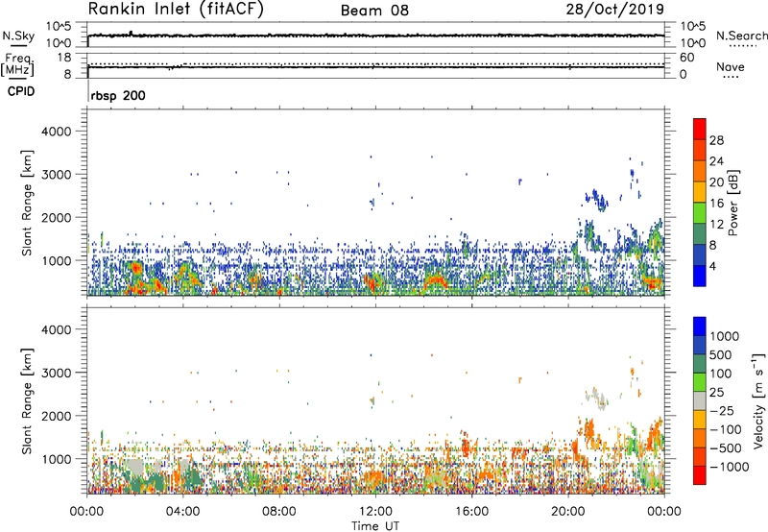Image resolution: width=768 pixels, height=532 pixels.
Task: Pick the bottom red segment of Velocity color bar
Action: (x=700, y=475)
